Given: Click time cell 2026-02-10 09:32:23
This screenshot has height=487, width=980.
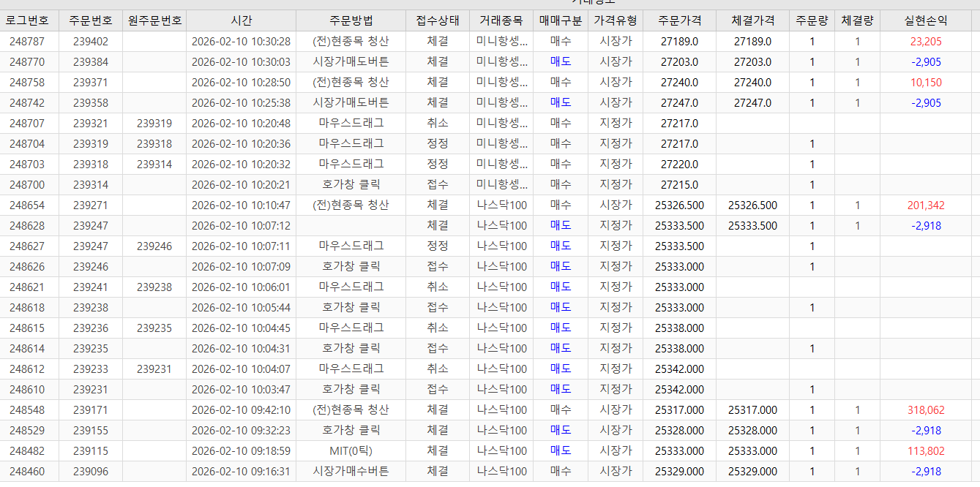Looking at the screenshot, I should click(241, 431).
